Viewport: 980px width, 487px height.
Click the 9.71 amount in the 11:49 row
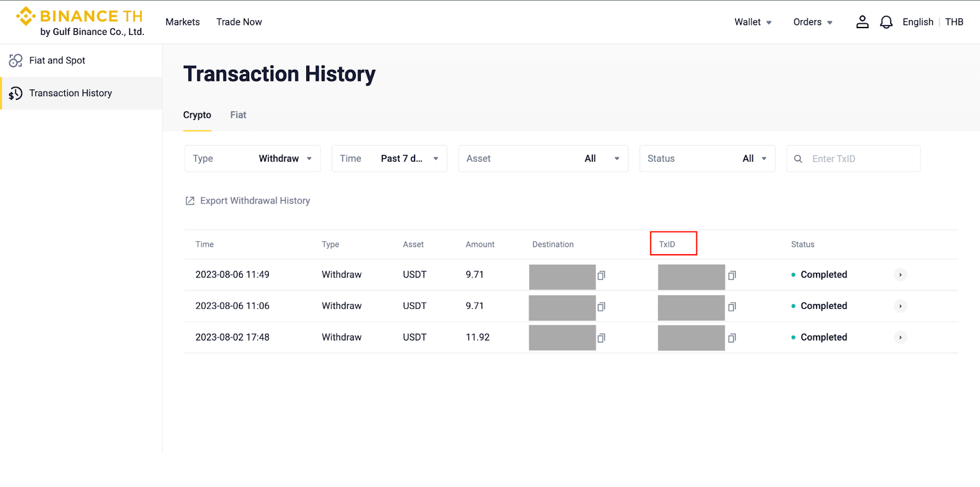tap(475, 274)
